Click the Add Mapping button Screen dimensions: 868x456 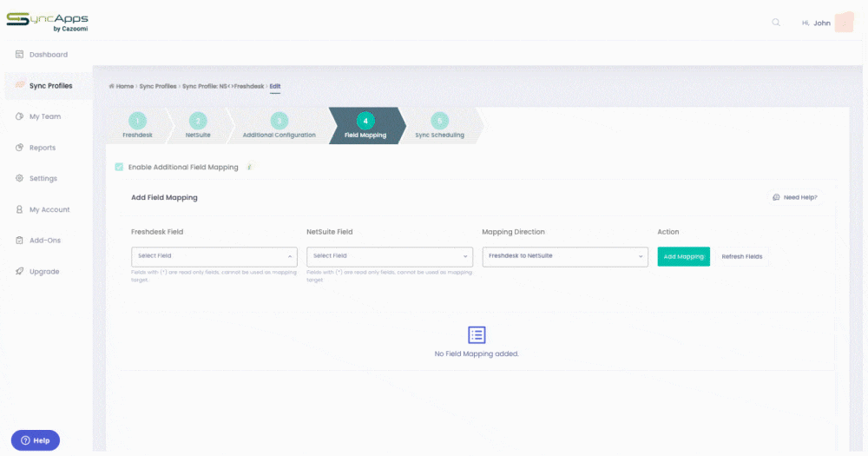pos(684,256)
